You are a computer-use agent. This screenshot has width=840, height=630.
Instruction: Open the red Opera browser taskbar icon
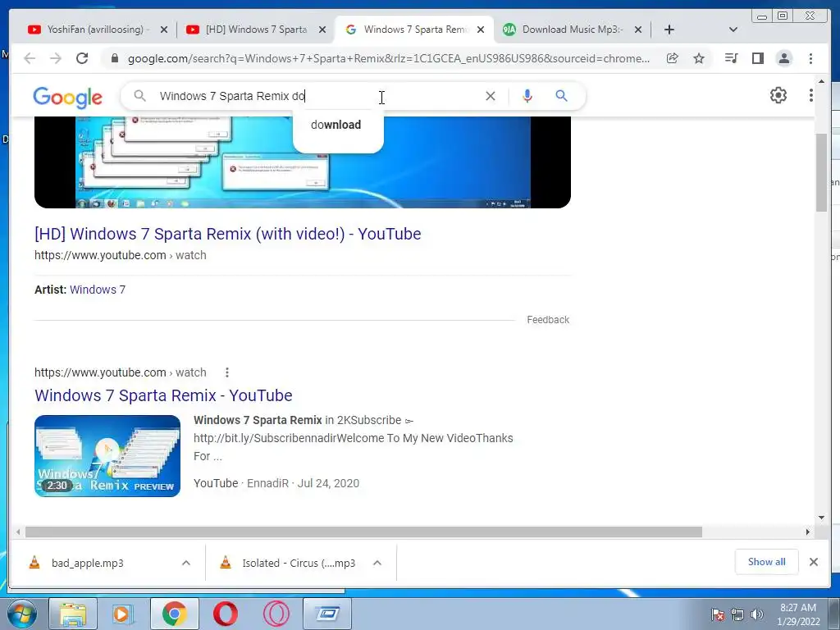click(x=226, y=614)
